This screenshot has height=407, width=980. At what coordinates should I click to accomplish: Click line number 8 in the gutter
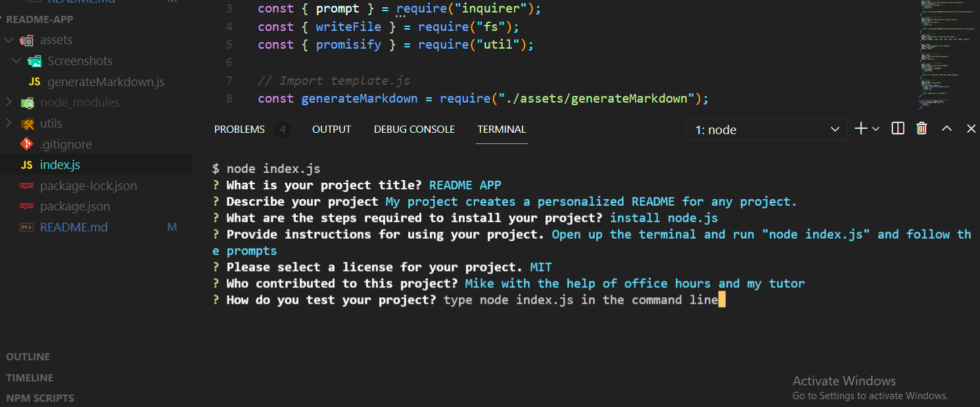click(229, 99)
